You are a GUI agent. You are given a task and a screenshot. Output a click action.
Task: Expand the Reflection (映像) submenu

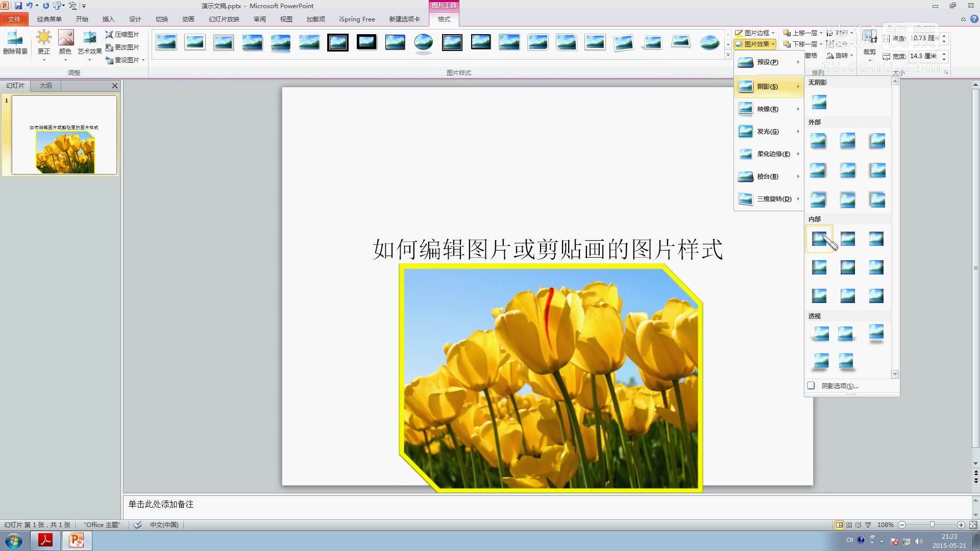coord(768,109)
